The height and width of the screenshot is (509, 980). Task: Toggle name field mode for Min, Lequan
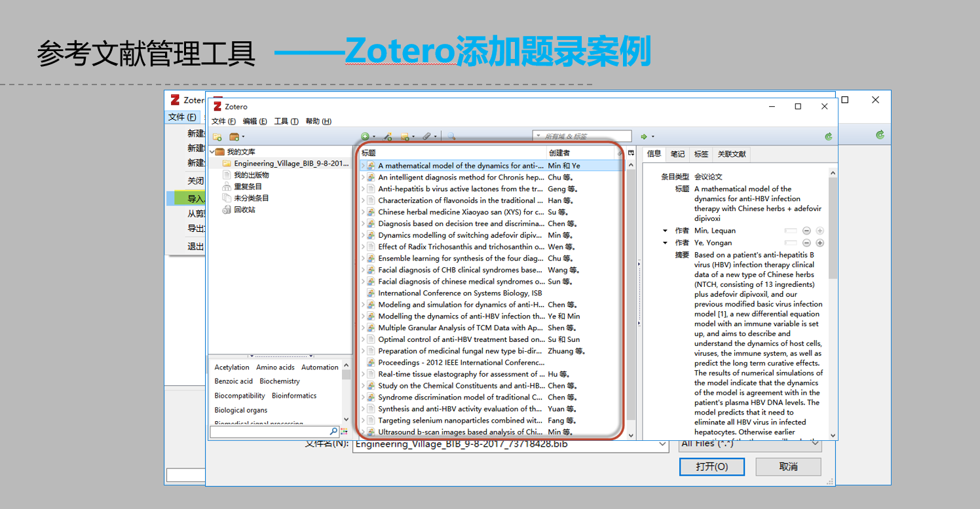click(791, 231)
